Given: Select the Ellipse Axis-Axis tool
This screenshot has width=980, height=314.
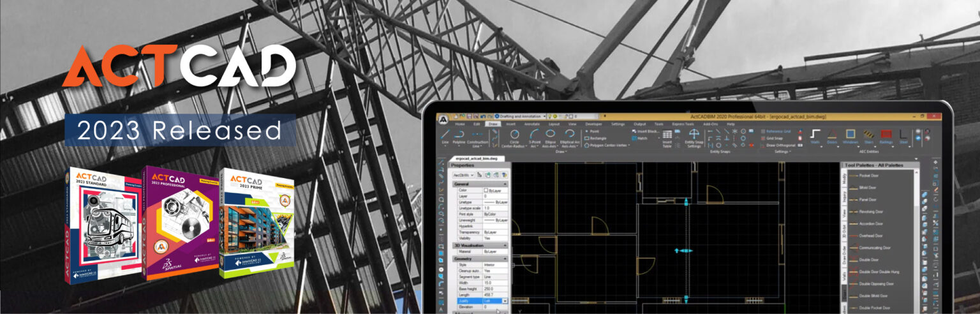Looking at the screenshot, I should click(551, 135).
